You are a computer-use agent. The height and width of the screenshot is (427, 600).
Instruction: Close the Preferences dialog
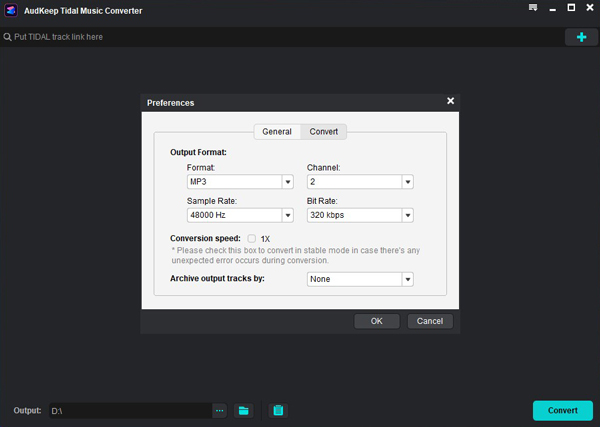450,101
